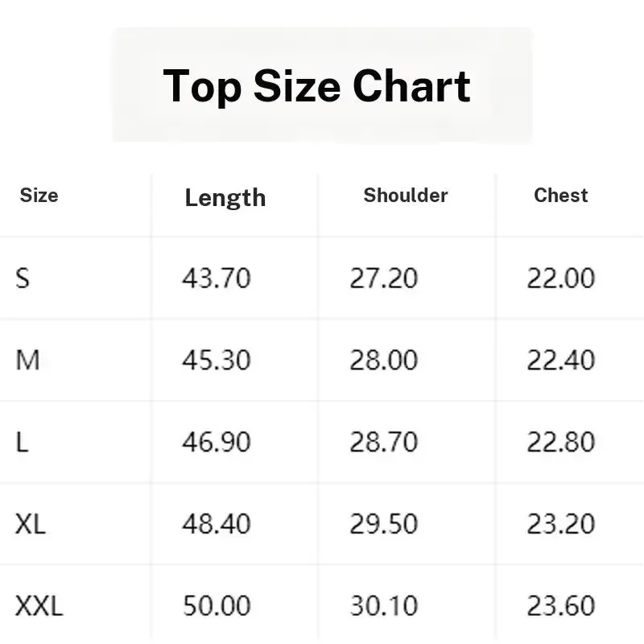The width and height of the screenshot is (644, 644).
Task: Select length value 48.40
Action: coord(217,524)
